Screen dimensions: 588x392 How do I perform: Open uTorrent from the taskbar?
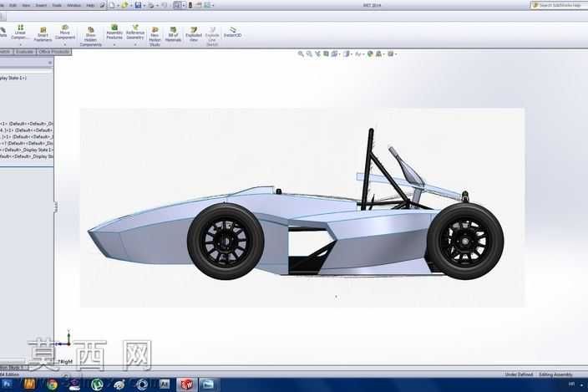pos(97,384)
